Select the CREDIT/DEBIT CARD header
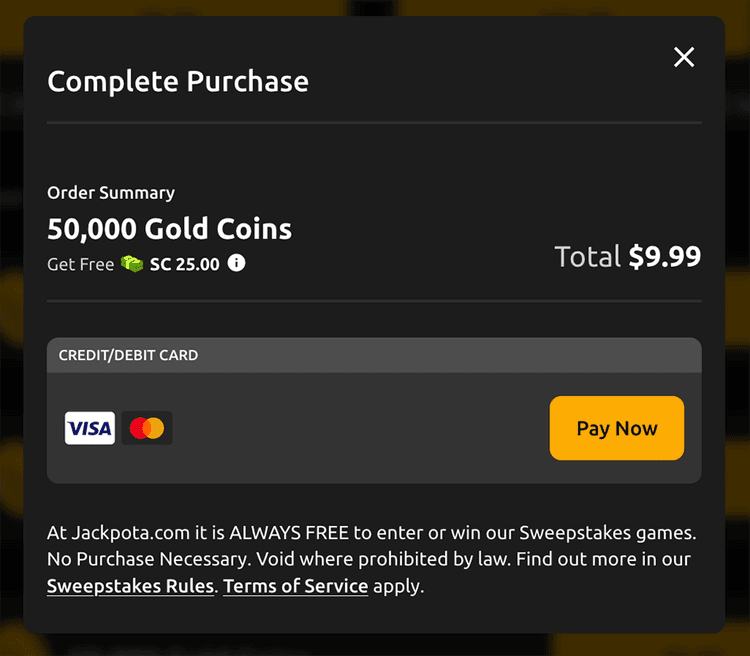Viewport: 750px width, 656px height. [x=374, y=355]
